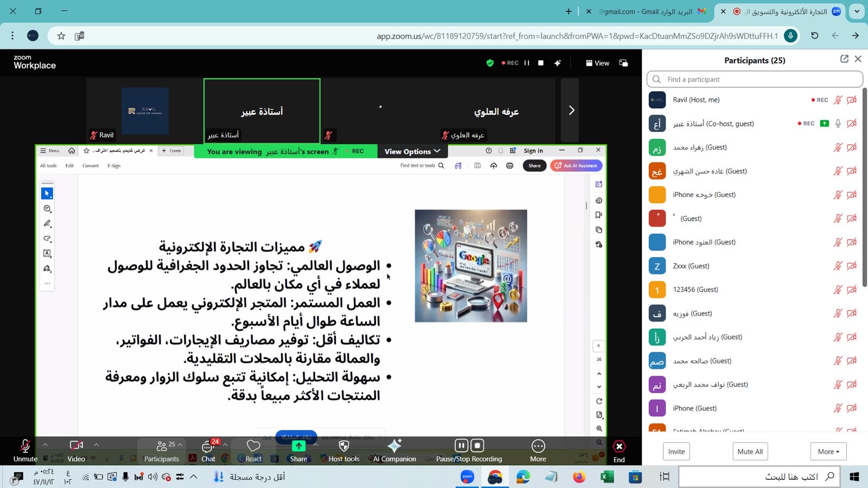Expand the caret beside Chat
Image resolution: width=868 pixels, height=488 pixels.
coord(225,445)
